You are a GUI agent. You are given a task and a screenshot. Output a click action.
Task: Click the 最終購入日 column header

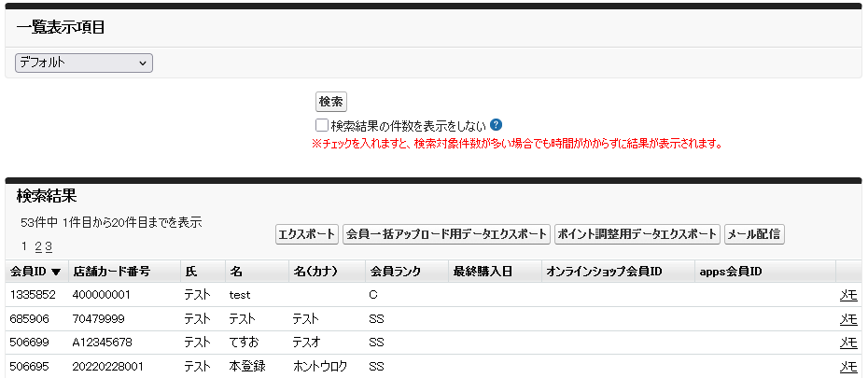[x=483, y=272]
